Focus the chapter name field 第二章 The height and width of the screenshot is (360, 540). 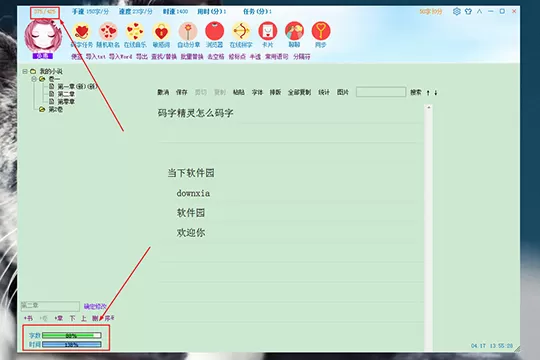pyautogui.click(x=50, y=306)
